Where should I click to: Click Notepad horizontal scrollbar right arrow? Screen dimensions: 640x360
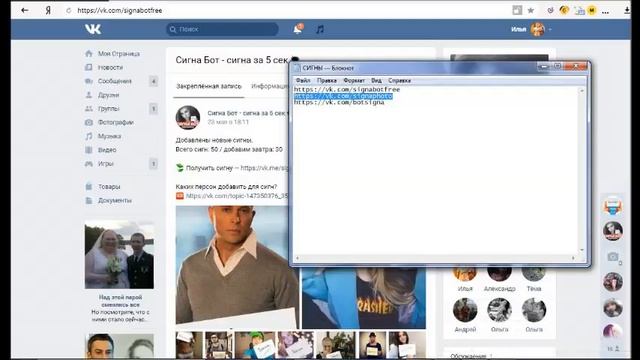(573, 258)
